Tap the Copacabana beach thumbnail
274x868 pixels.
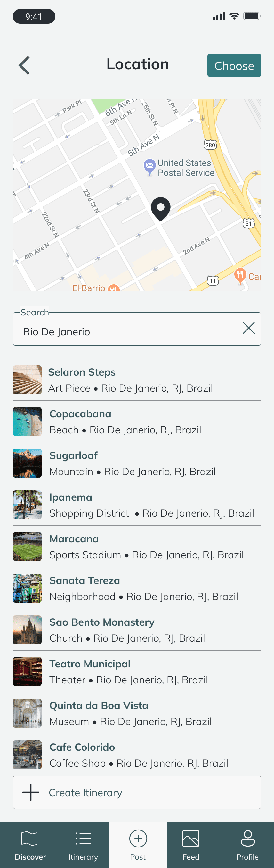[27, 421]
